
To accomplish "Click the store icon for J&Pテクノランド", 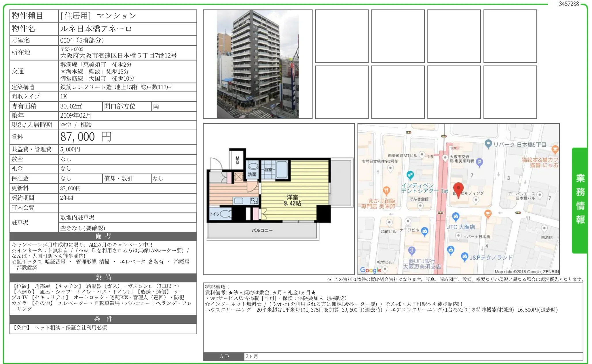I will [464, 256].
